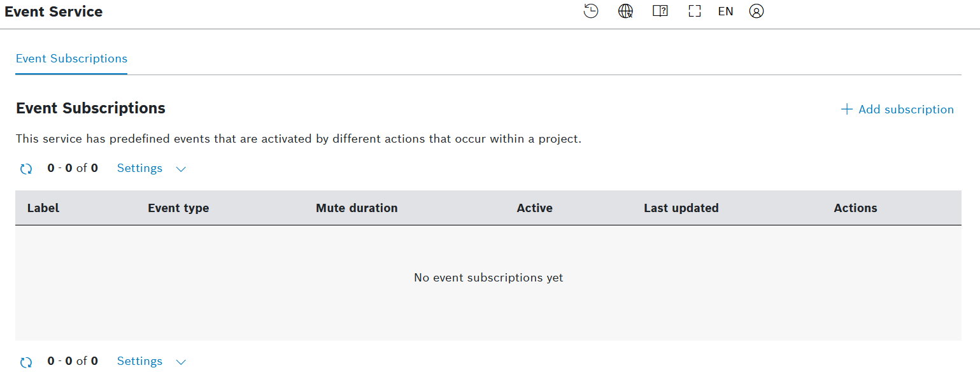Sort by the Event type column header
The width and height of the screenshot is (980, 377).
tap(178, 208)
